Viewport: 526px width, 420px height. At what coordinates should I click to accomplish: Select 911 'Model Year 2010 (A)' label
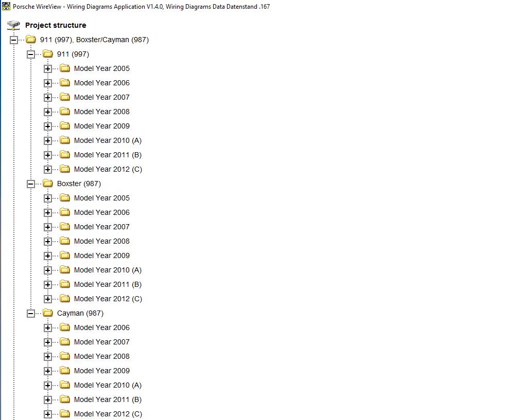108,140
